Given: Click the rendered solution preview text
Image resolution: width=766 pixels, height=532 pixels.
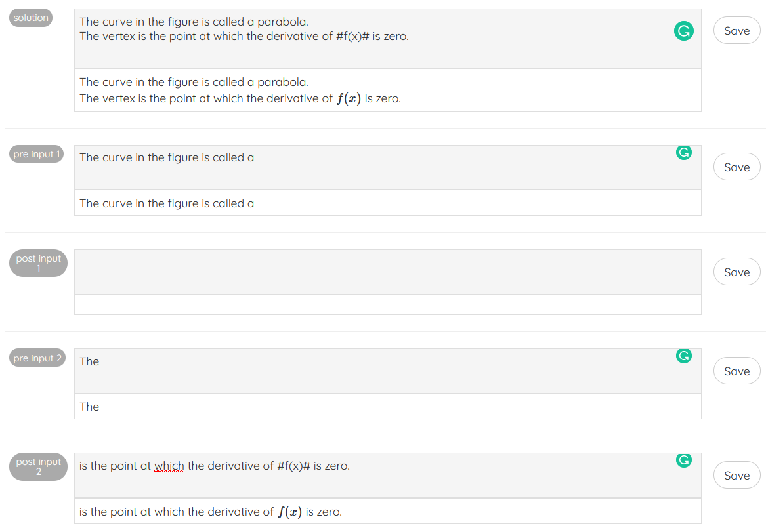Looking at the screenshot, I should (240, 90).
